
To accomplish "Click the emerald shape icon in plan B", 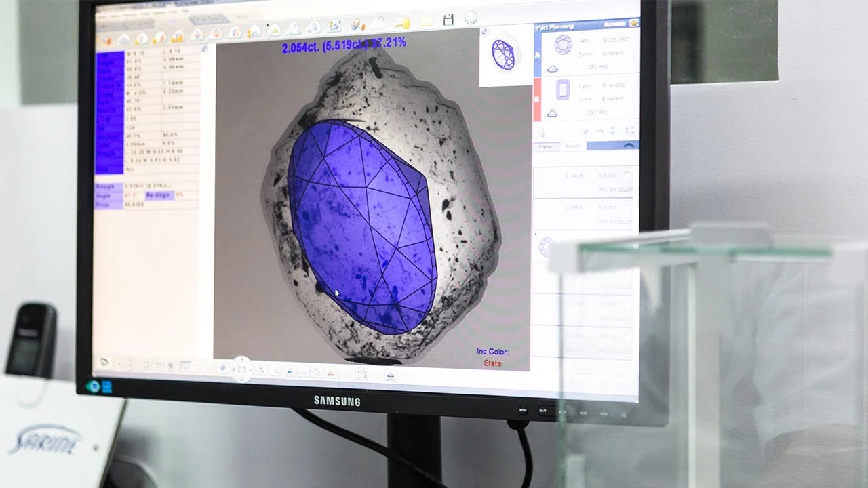I will coord(564,89).
